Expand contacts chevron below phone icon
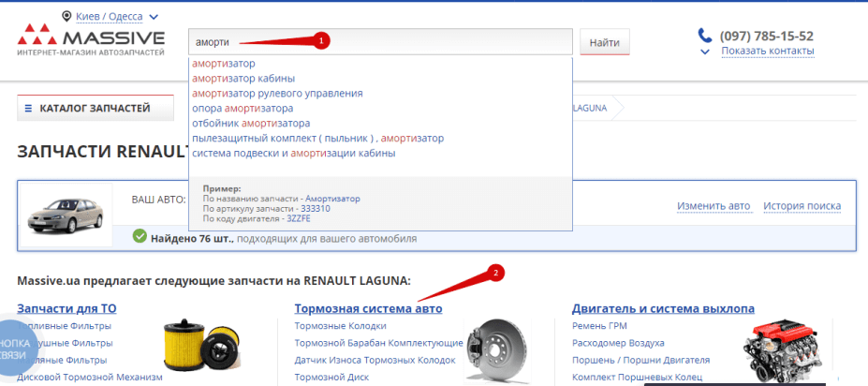868x386 pixels. (x=705, y=52)
